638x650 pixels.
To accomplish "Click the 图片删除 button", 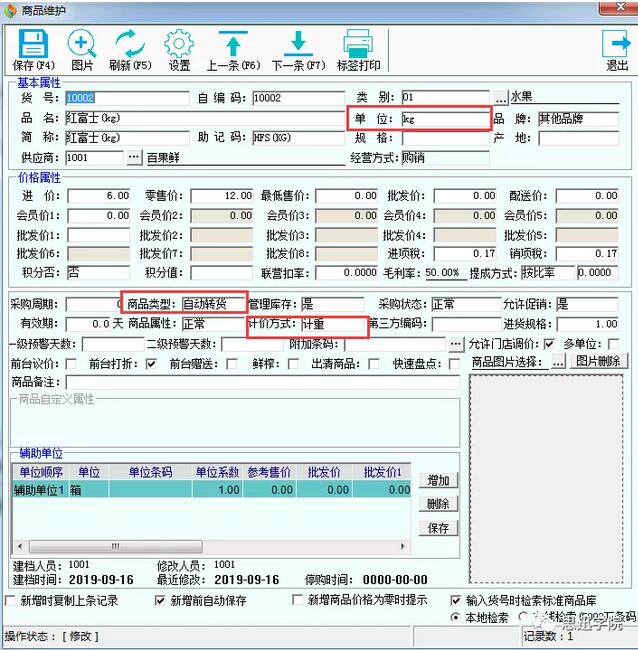I will pyautogui.click(x=598, y=362).
